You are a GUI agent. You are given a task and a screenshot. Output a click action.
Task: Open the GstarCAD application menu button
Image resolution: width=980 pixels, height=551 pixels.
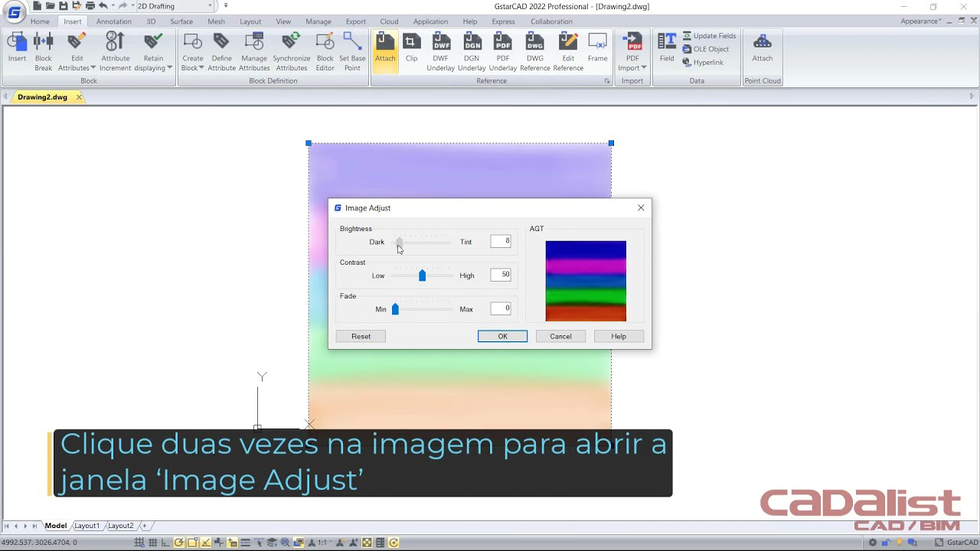(14, 12)
